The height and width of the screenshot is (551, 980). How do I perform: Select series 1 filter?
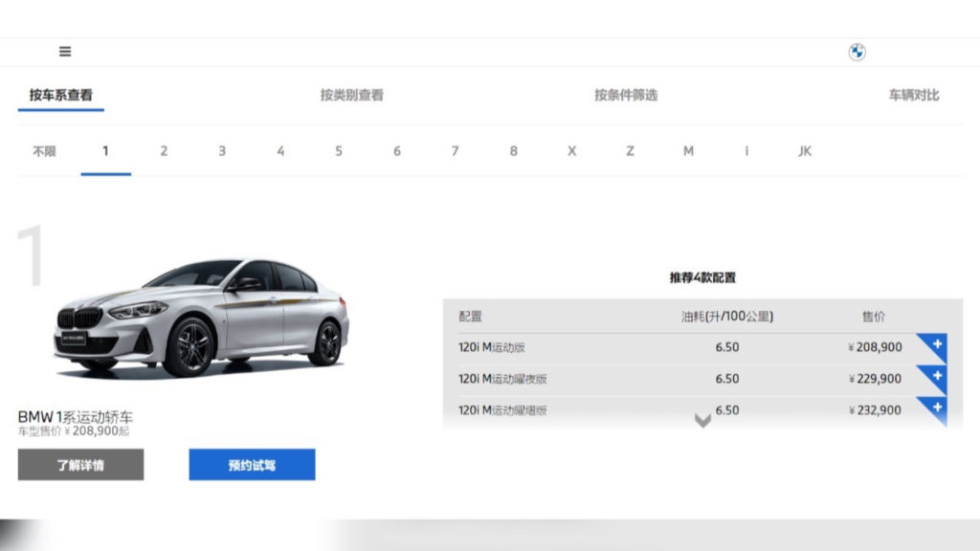[105, 151]
